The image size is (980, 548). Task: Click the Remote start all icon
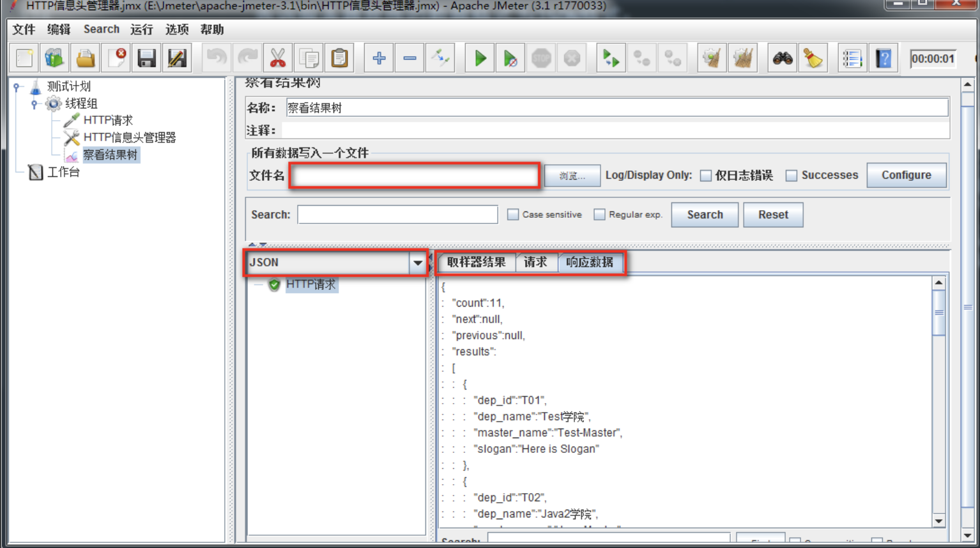(x=611, y=59)
